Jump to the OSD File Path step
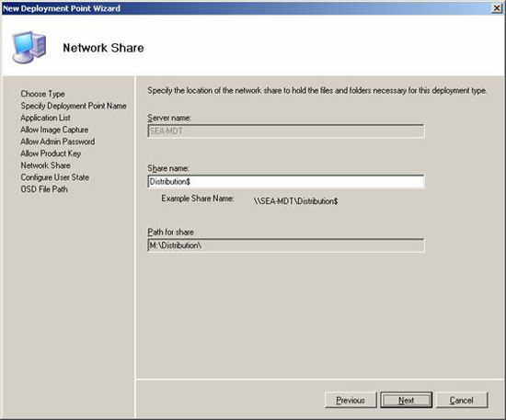 click(x=44, y=189)
